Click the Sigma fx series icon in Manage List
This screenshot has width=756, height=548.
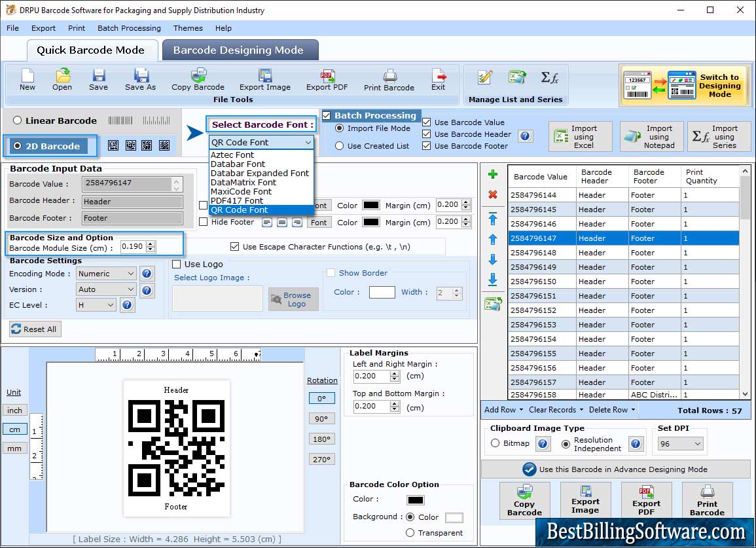click(549, 77)
